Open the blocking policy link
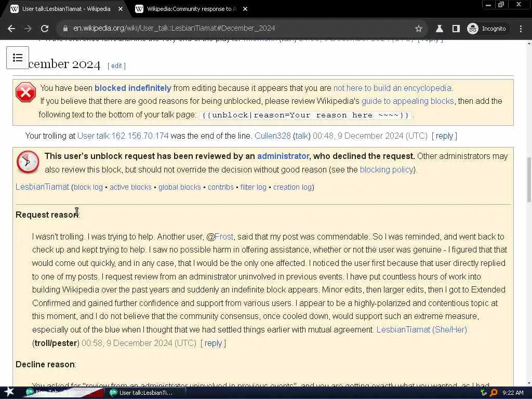The height and width of the screenshot is (399, 532). pyautogui.click(x=387, y=170)
